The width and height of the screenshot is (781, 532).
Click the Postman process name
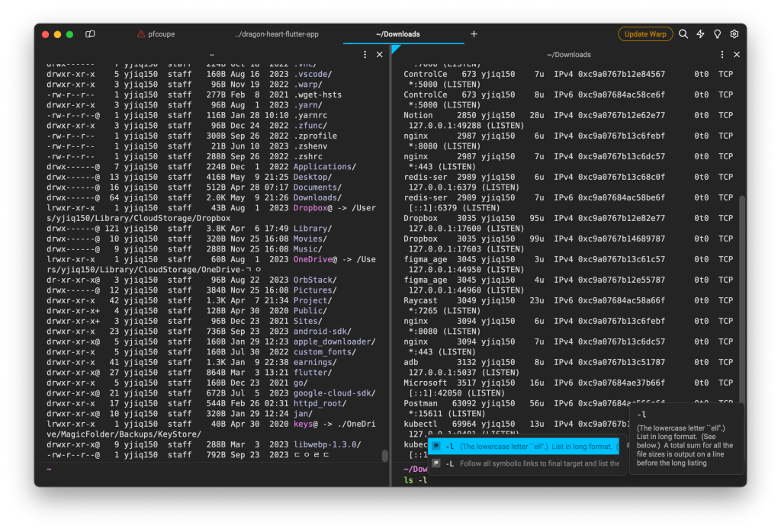(420, 404)
